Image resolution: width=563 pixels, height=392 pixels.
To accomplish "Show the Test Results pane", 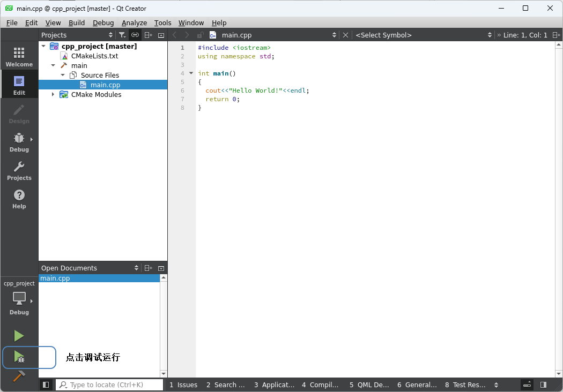I will (x=465, y=385).
